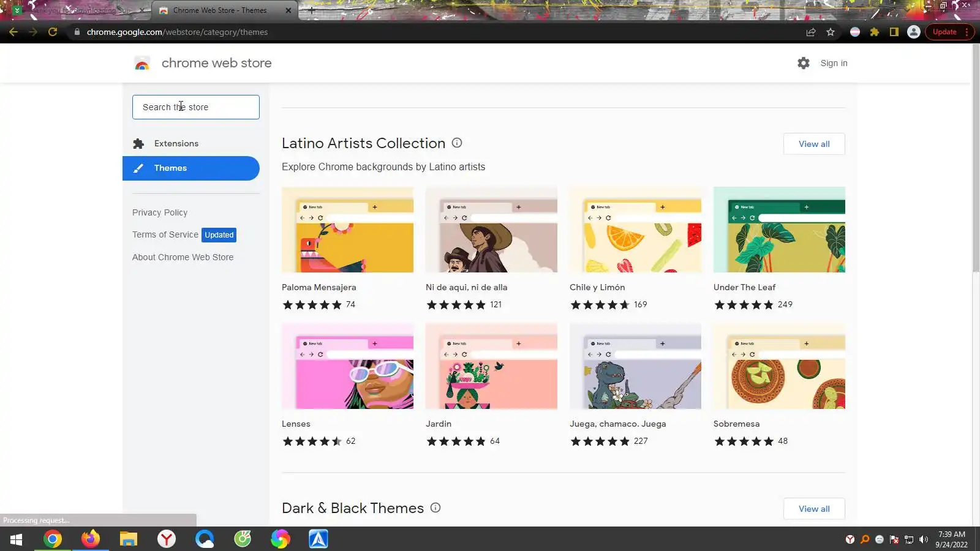Select Extensions in the sidebar
The height and width of the screenshot is (551, 980).
tap(191, 143)
